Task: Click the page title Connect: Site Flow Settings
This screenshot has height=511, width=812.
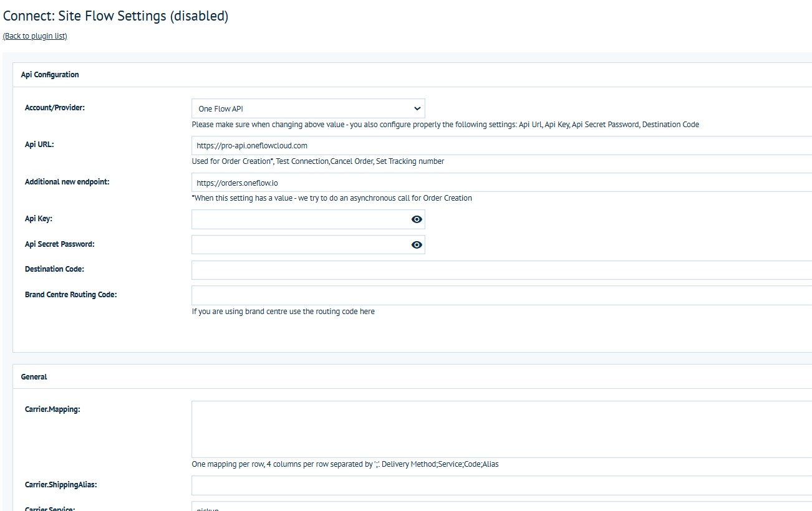Action: pos(116,17)
